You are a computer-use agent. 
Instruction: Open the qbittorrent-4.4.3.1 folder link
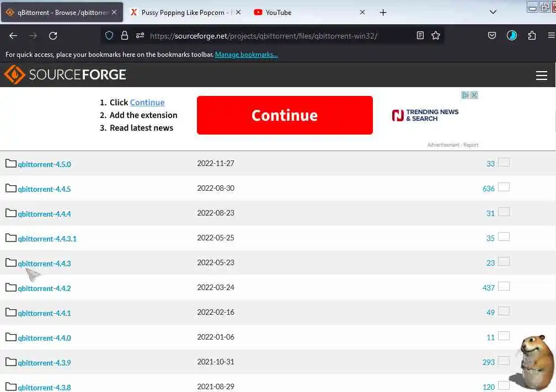(47, 239)
